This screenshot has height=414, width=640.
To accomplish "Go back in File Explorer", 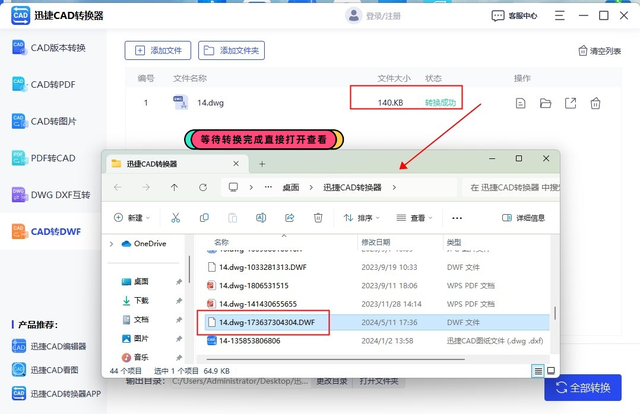I will click(x=118, y=187).
